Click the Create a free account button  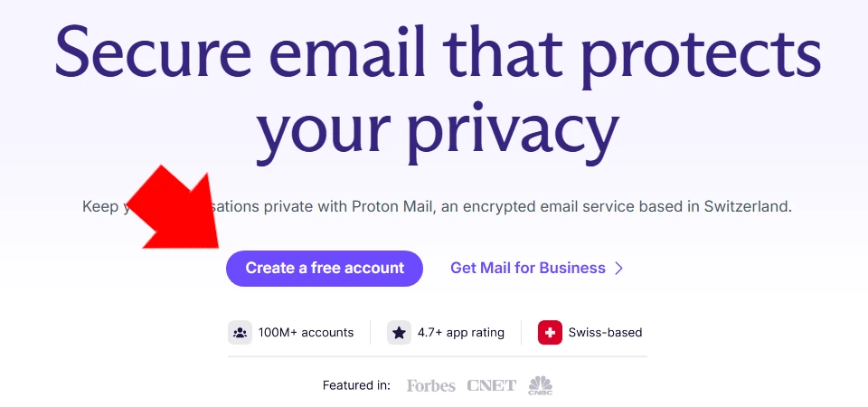[x=325, y=268]
